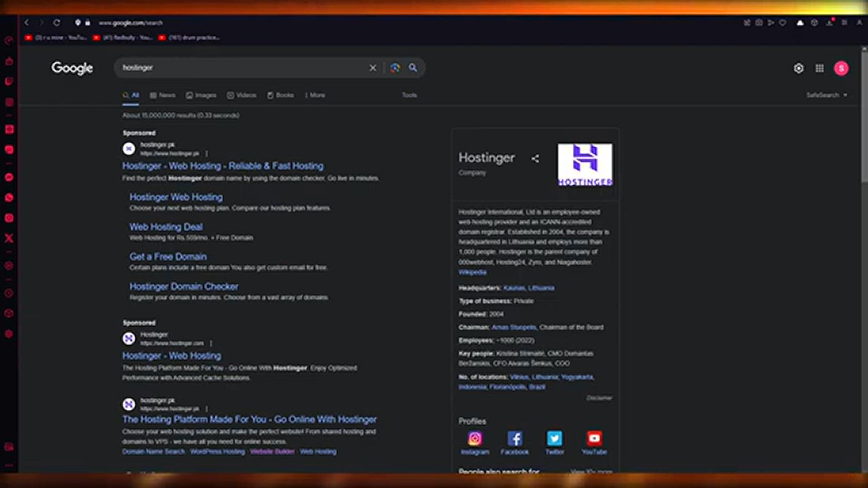Open 'The Hosting Platform Made For You' ad
The width and height of the screenshot is (868, 488).
pyautogui.click(x=250, y=419)
